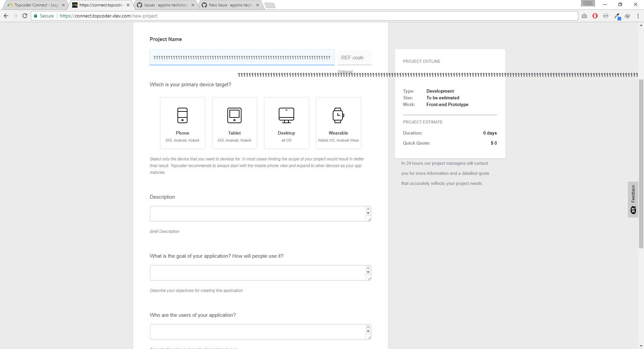The width and height of the screenshot is (644, 349).
Task: Click the Feedback tab logo icon
Action: (633, 210)
